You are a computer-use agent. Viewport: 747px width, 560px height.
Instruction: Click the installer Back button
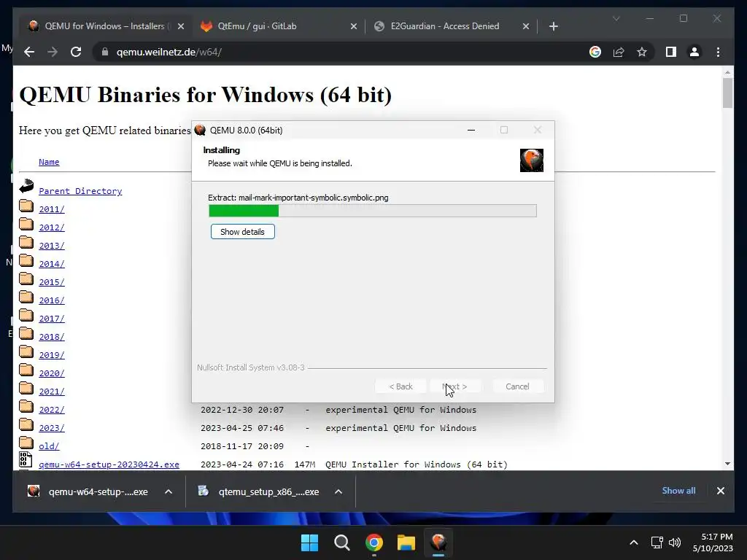coord(400,386)
